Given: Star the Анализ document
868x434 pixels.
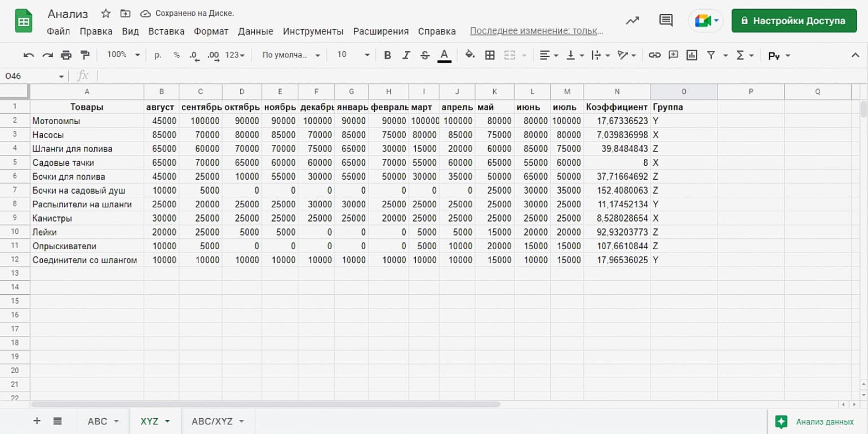Looking at the screenshot, I should click(105, 14).
